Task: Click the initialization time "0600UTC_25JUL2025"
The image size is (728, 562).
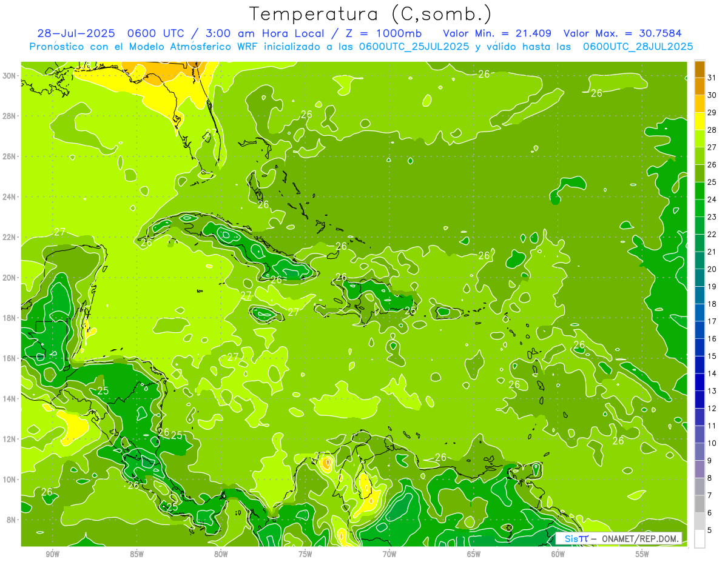Action: click(414, 46)
